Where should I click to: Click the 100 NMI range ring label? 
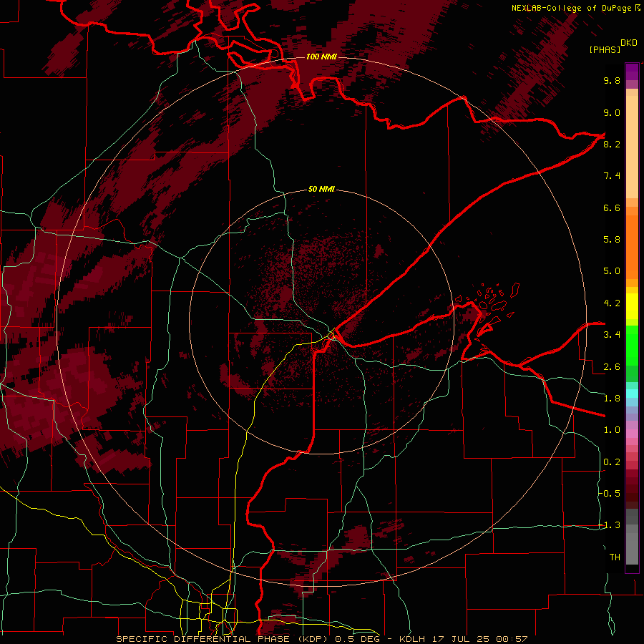tap(321, 57)
